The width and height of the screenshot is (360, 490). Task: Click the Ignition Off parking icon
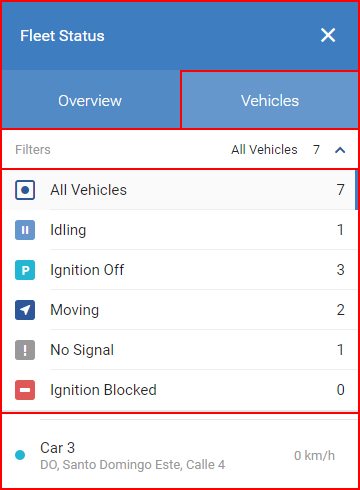tap(25, 270)
